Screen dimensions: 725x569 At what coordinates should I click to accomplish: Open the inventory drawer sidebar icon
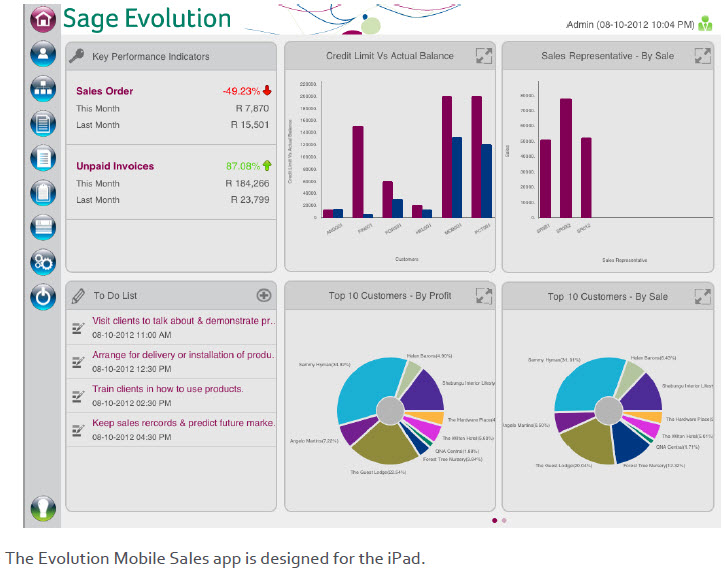[x=43, y=227]
